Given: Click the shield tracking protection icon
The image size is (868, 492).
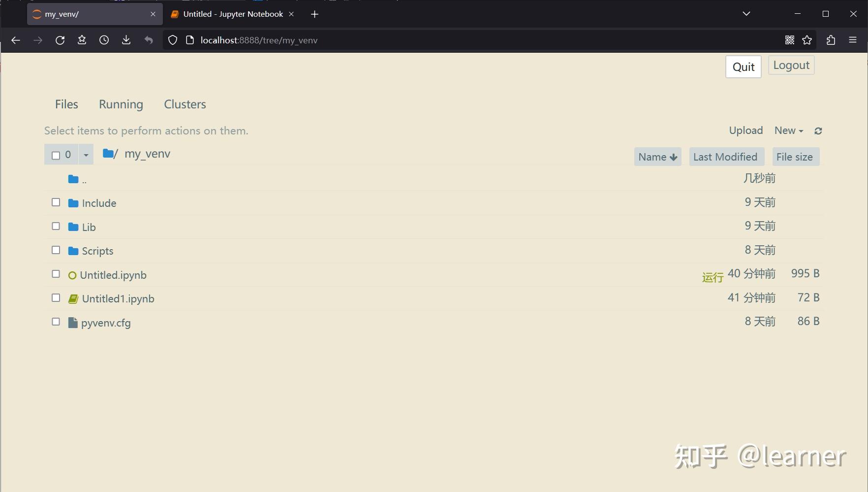Looking at the screenshot, I should 173,40.
